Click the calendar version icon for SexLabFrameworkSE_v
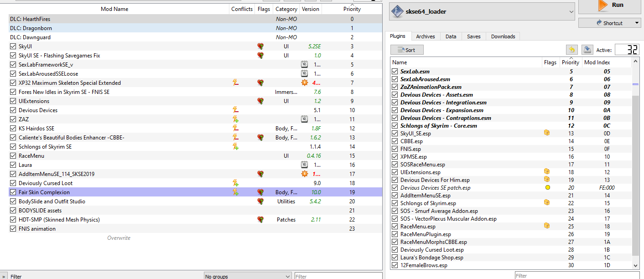Image resolution: width=644 pixels, height=279 pixels. (305, 65)
